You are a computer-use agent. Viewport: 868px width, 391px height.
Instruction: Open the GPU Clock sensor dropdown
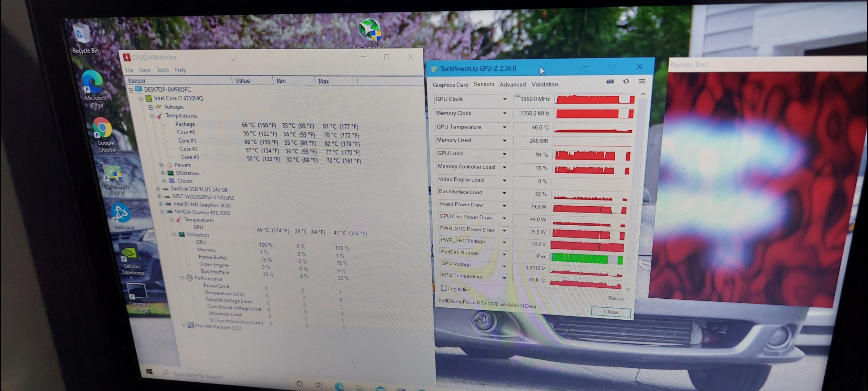(505, 99)
